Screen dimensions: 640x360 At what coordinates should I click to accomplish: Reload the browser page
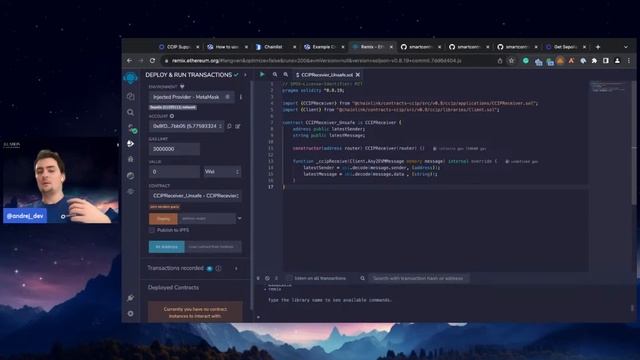click(152, 60)
